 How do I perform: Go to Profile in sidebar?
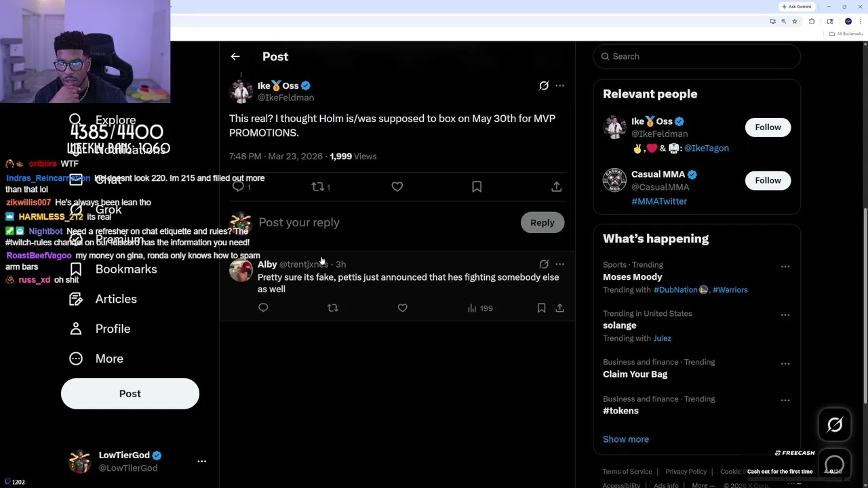point(112,329)
